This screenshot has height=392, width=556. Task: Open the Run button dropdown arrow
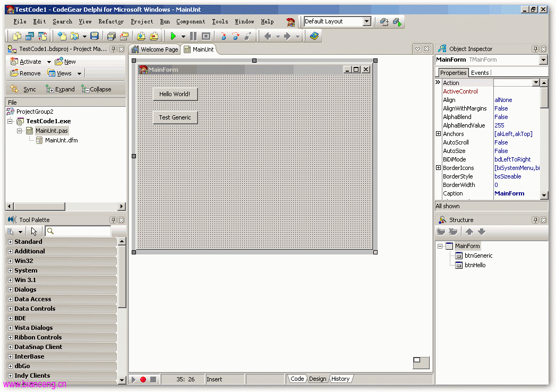(183, 36)
